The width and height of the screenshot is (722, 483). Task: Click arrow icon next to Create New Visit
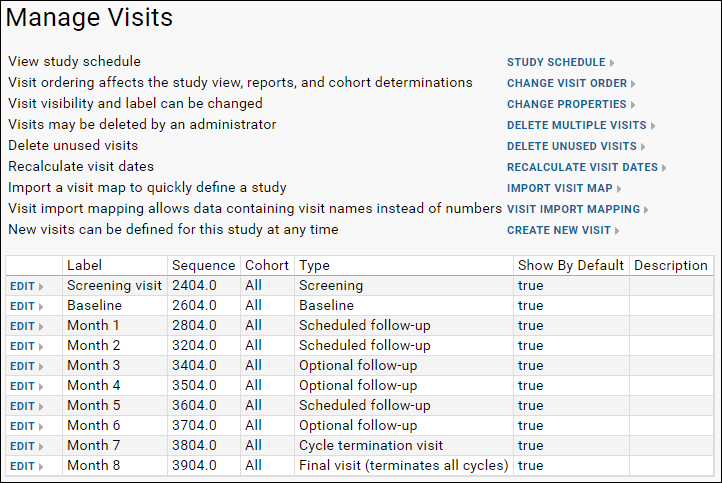point(617,231)
